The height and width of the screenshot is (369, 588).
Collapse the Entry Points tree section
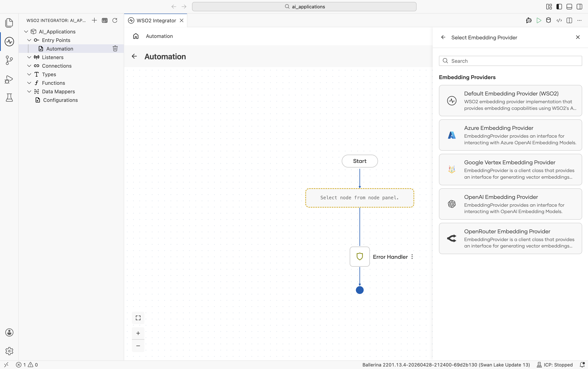[29, 40]
